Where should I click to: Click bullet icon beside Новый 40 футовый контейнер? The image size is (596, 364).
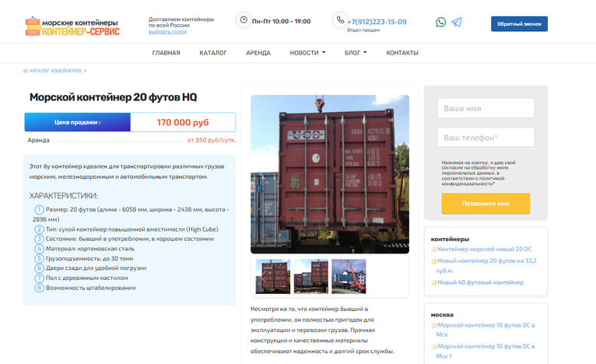(433, 282)
